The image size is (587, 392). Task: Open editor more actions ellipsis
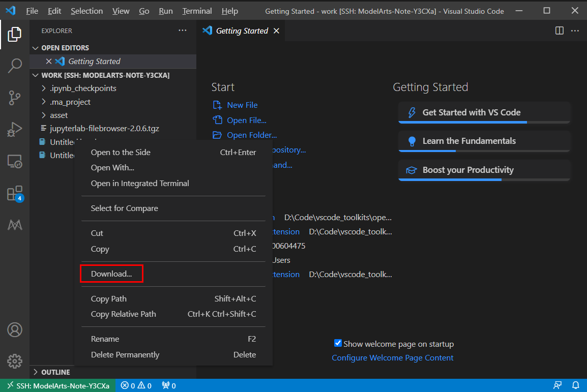click(x=575, y=31)
